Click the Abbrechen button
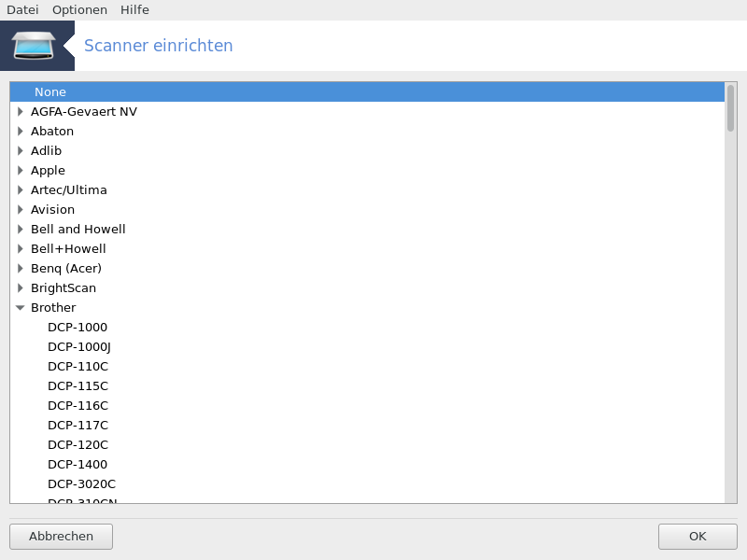The image size is (747, 560). (61, 537)
